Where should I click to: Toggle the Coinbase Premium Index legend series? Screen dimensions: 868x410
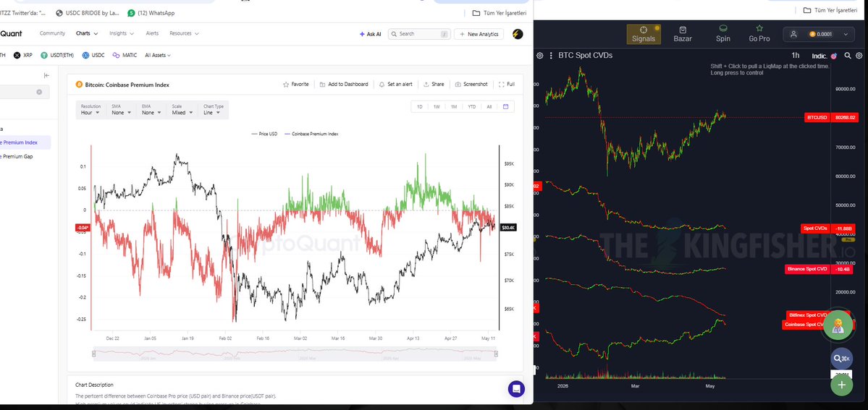(312, 134)
